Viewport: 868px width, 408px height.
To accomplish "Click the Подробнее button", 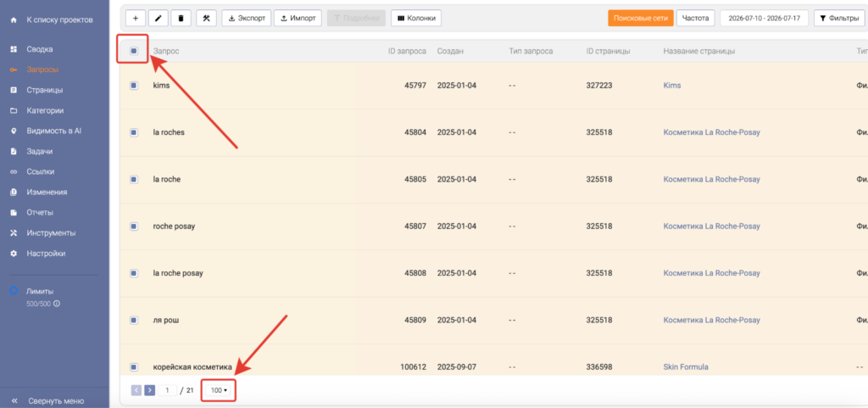I will (357, 18).
